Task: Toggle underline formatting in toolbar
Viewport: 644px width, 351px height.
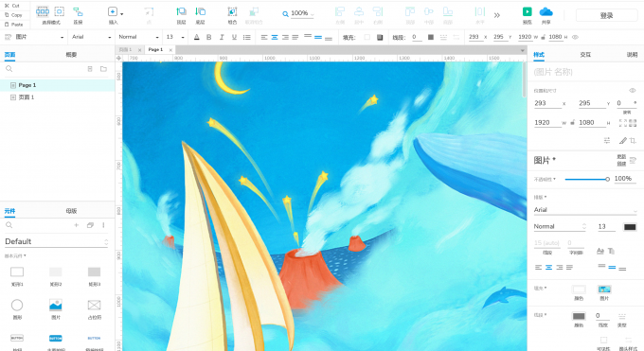Action: (x=234, y=37)
